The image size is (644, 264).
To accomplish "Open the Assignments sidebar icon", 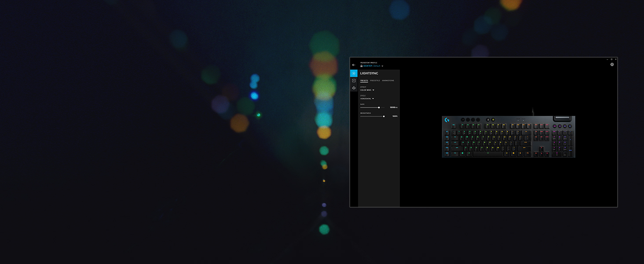I will tap(354, 81).
